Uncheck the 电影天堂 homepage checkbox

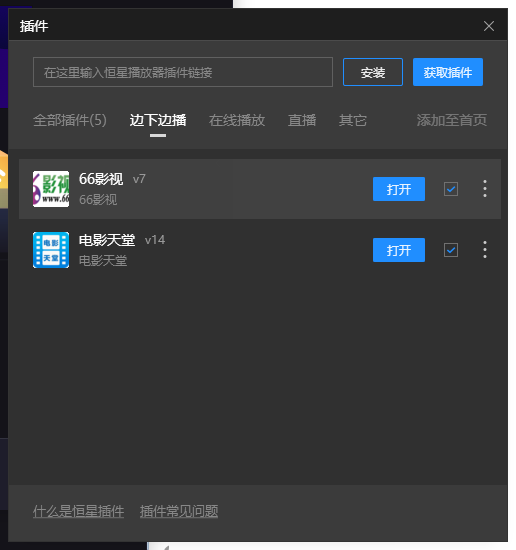(x=451, y=250)
